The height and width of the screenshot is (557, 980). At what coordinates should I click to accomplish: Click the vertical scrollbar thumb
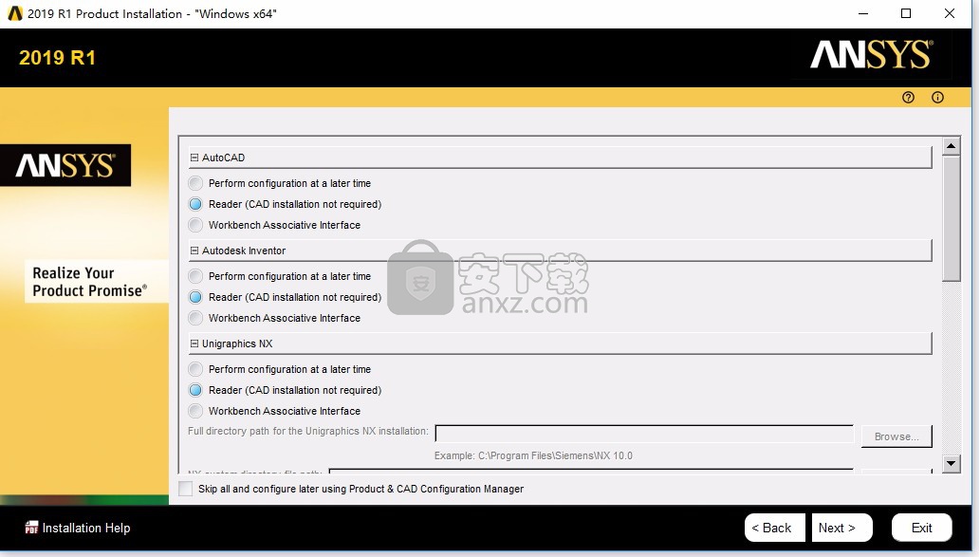(952, 218)
